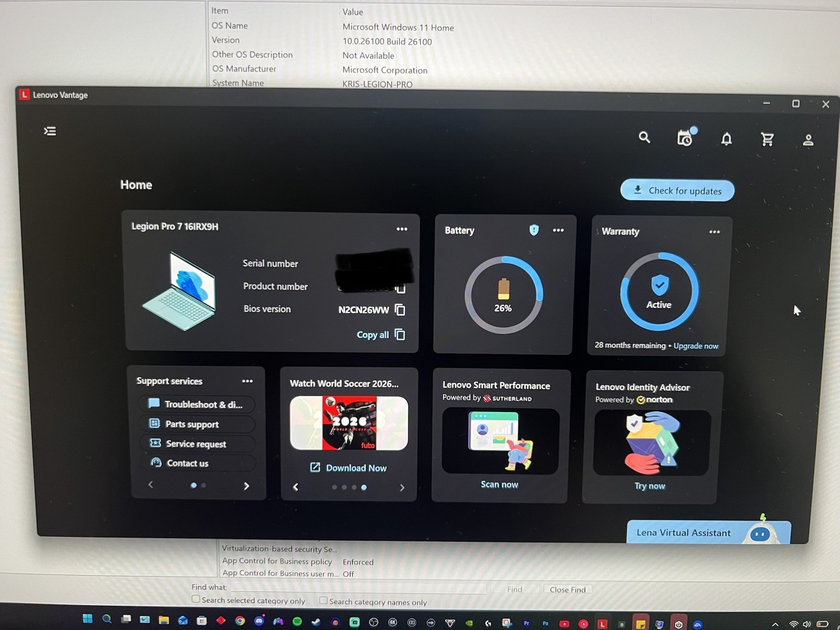The height and width of the screenshot is (630, 840).
Task: Open Discord from taskbar
Action: tap(259, 621)
